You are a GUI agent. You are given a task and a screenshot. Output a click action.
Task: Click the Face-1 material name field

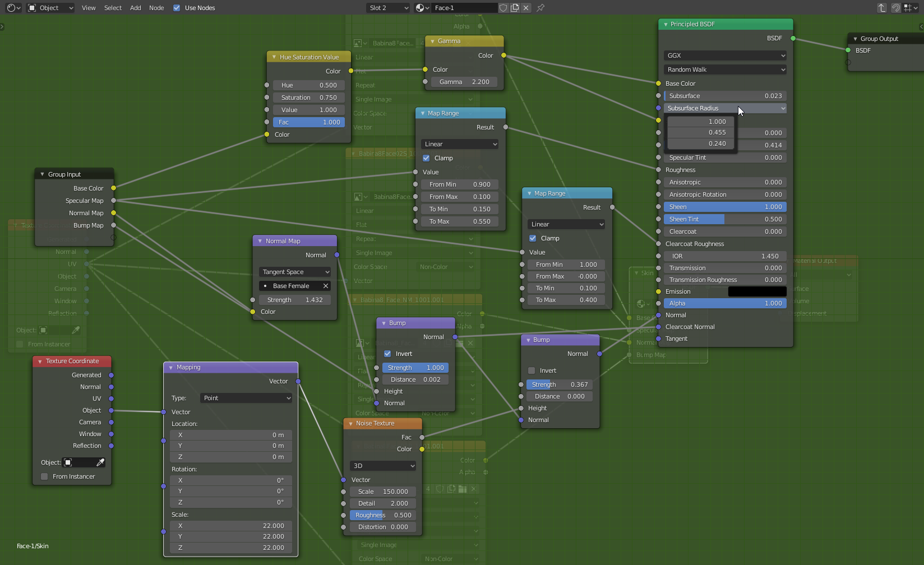(465, 8)
